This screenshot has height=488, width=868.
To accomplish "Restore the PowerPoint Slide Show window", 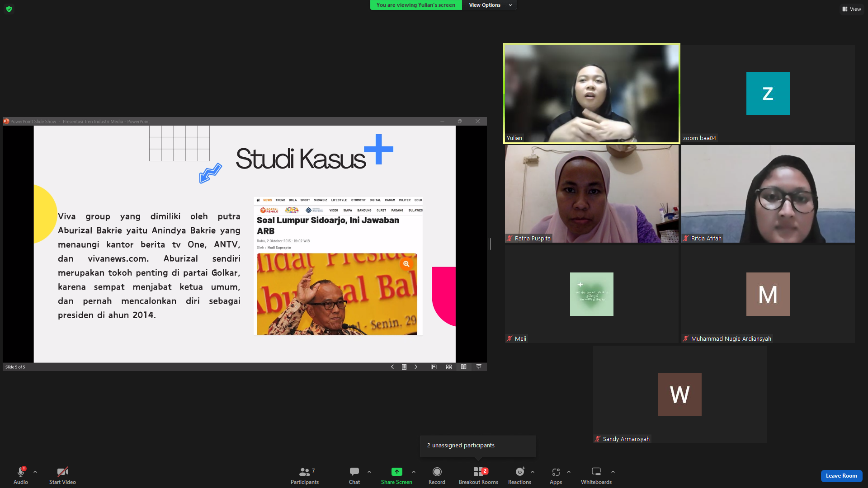I will pos(460,121).
